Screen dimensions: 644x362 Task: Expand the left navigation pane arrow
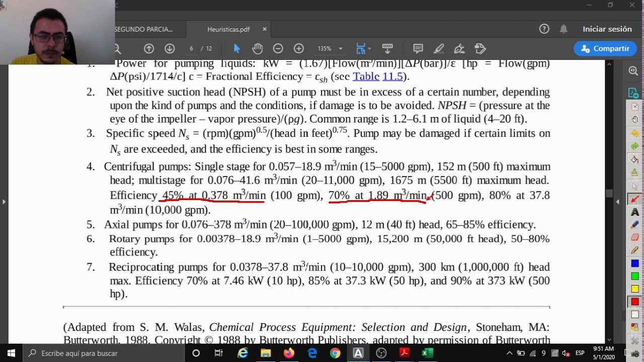[x=4, y=202]
